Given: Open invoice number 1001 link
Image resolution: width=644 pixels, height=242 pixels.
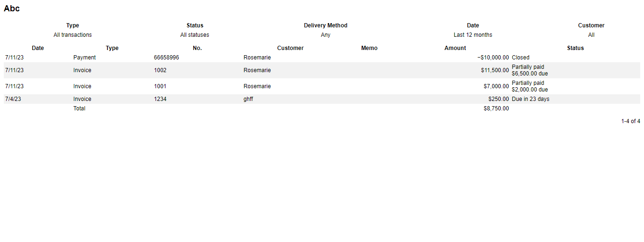Looking at the screenshot, I should pyautogui.click(x=160, y=86).
